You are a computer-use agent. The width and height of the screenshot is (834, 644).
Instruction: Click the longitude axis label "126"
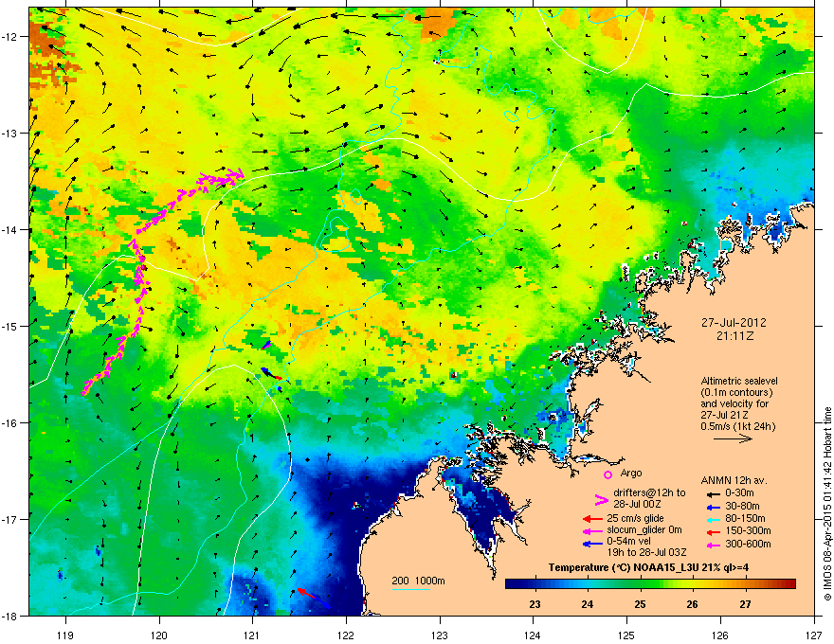pyautogui.click(x=720, y=635)
